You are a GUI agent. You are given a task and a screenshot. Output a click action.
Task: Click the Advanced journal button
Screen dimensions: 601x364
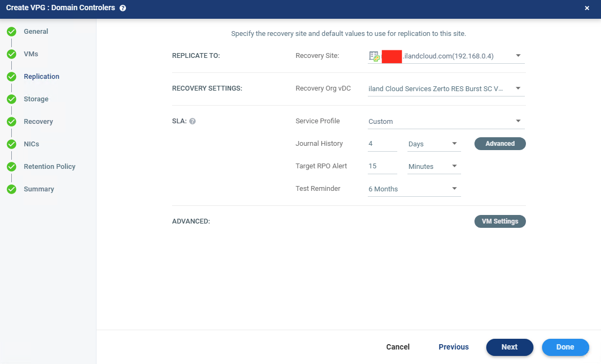point(500,144)
